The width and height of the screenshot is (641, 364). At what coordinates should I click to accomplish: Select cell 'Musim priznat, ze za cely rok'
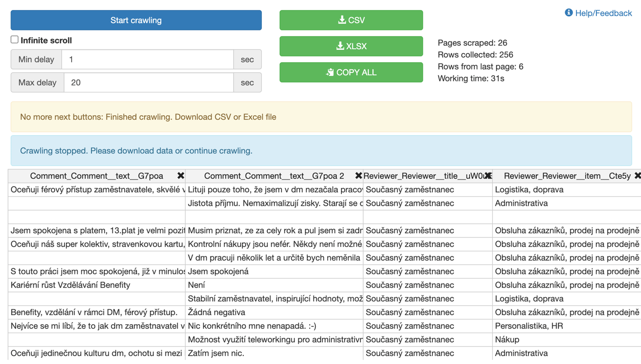(274, 231)
